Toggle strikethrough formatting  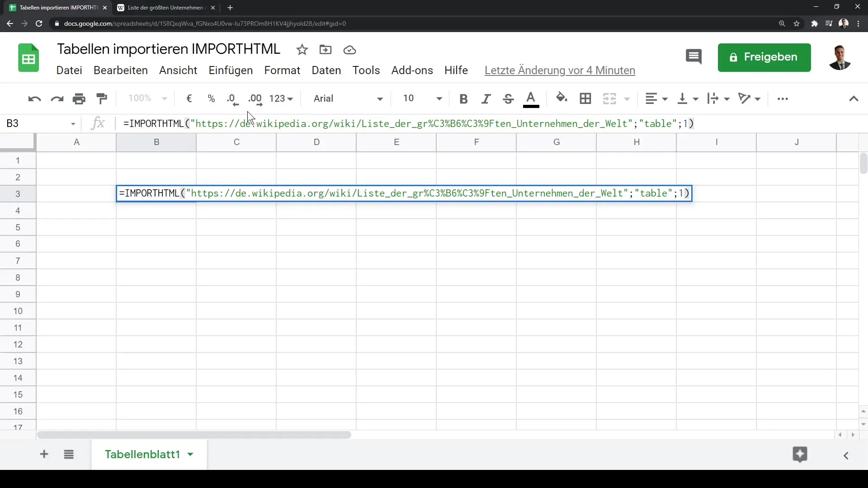(508, 99)
